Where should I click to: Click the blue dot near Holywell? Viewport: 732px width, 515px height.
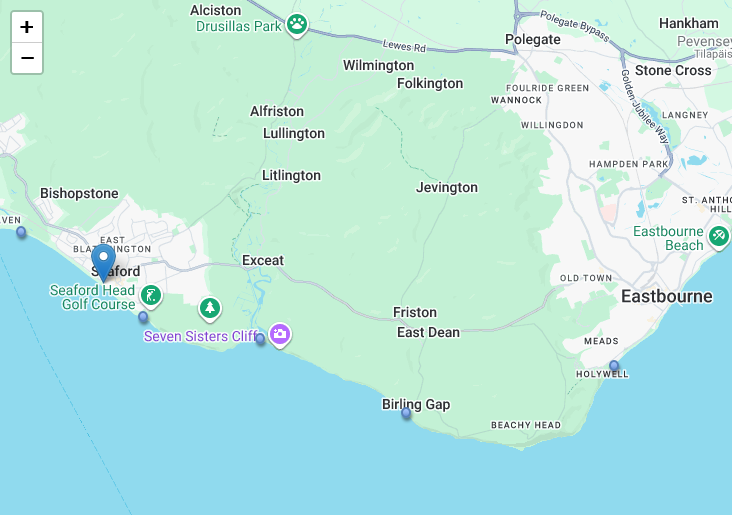[614, 365]
